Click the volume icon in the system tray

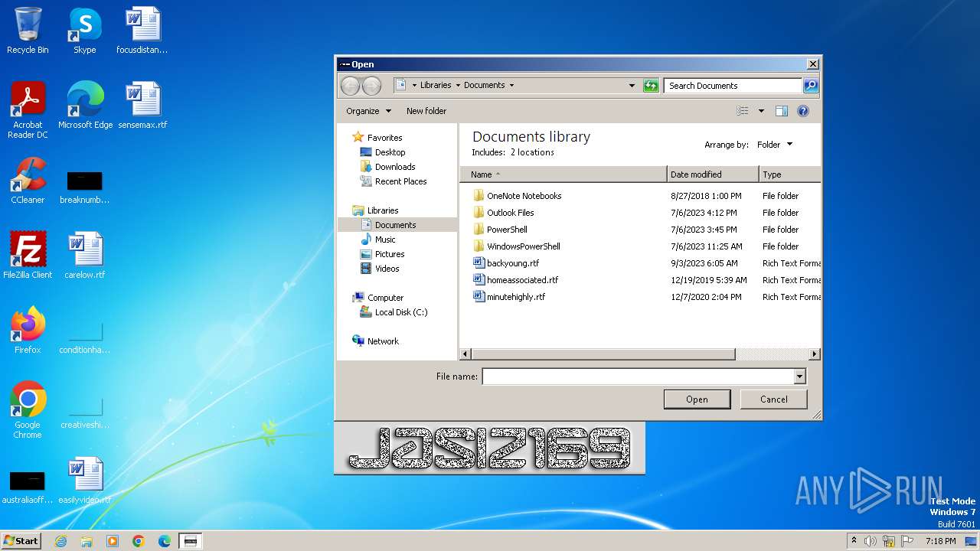pyautogui.click(x=871, y=541)
